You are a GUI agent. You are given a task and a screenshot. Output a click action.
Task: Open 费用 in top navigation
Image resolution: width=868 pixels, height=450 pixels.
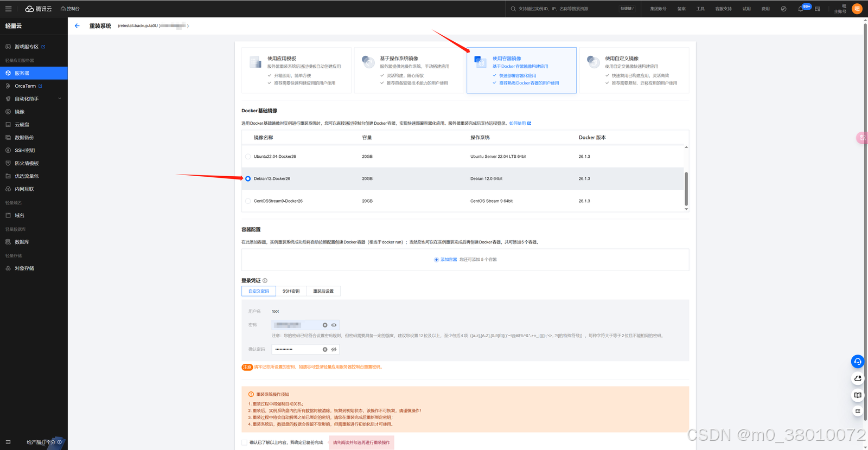[765, 9]
